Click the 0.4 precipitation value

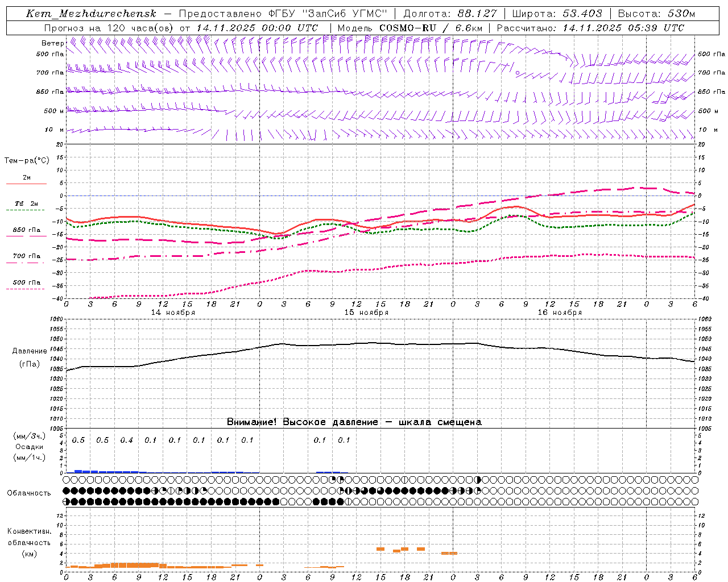[x=127, y=440]
